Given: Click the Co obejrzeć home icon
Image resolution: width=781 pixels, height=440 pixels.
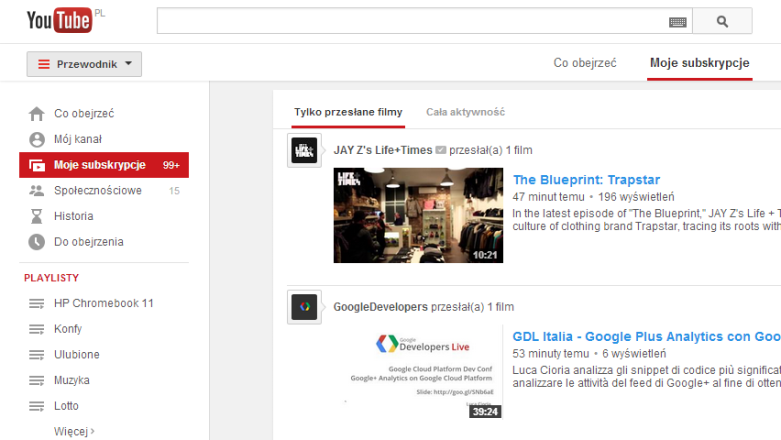Looking at the screenshot, I should click(37, 114).
